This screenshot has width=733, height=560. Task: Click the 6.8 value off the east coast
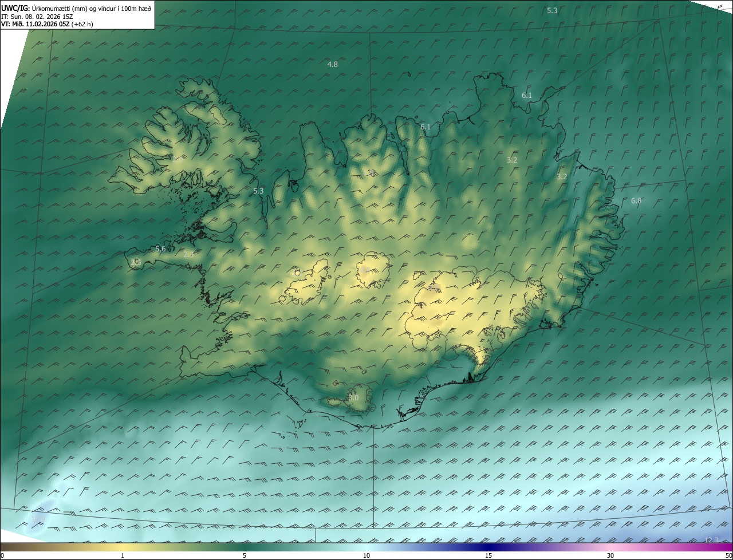(636, 201)
